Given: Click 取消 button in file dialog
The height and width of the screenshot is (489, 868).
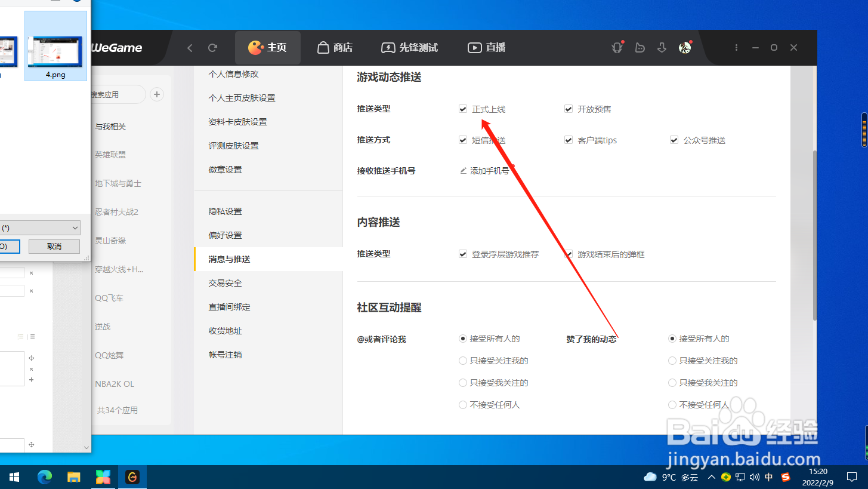Looking at the screenshot, I should (x=54, y=247).
